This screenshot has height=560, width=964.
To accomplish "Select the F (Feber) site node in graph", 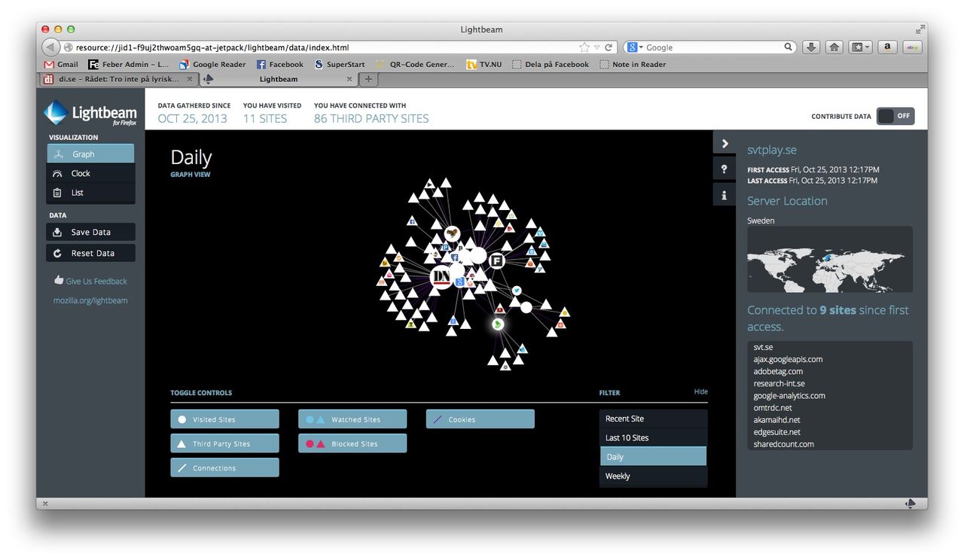I will coord(496,261).
